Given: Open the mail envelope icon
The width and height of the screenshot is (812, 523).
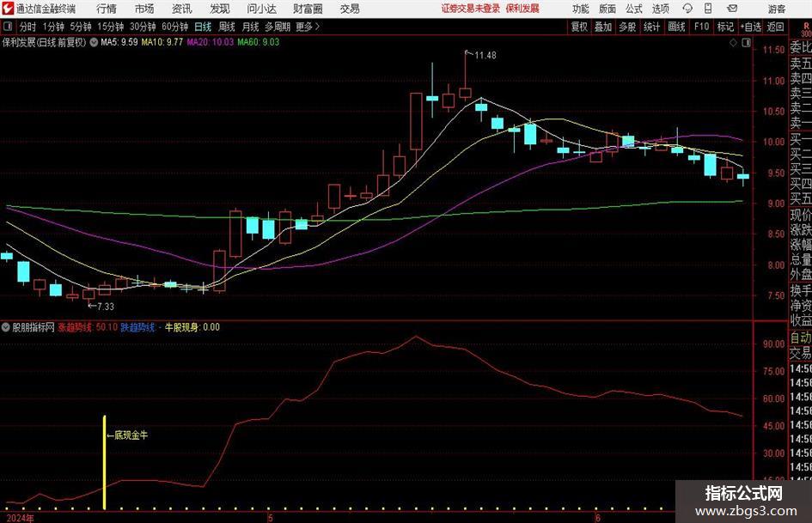Looking at the screenshot, I should click(732, 9).
